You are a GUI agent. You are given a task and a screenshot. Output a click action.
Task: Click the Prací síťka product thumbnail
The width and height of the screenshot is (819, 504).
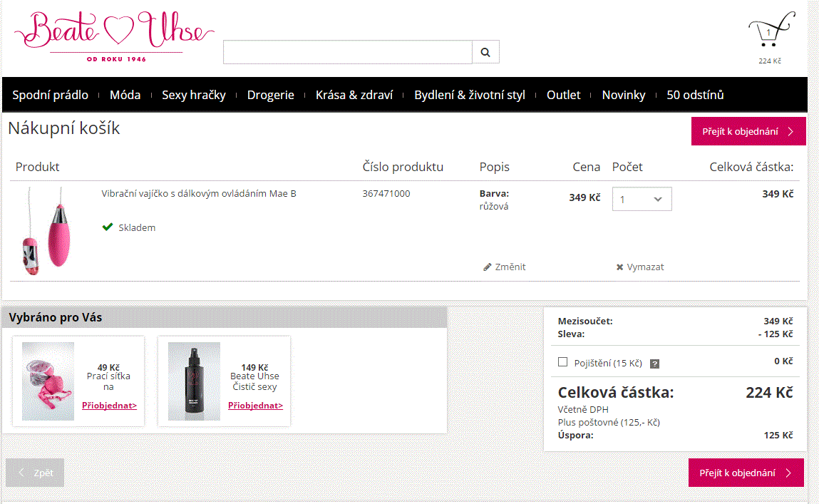pos(48,381)
